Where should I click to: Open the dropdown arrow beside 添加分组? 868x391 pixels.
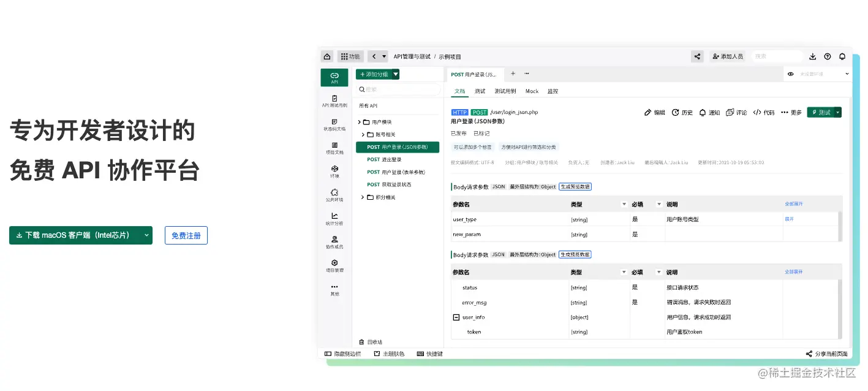point(396,74)
